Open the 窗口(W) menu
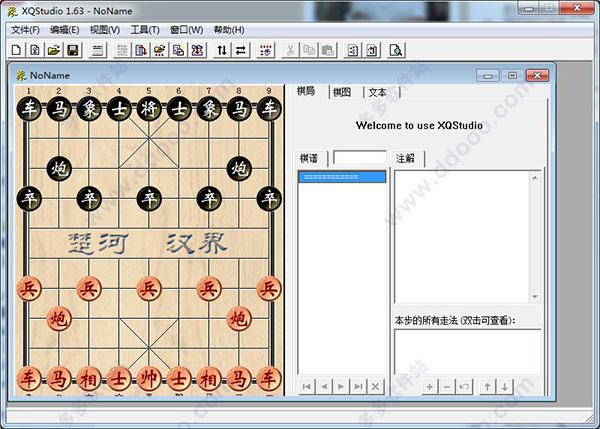Viewport: 600px width, 429px height. tap(187, 30)
